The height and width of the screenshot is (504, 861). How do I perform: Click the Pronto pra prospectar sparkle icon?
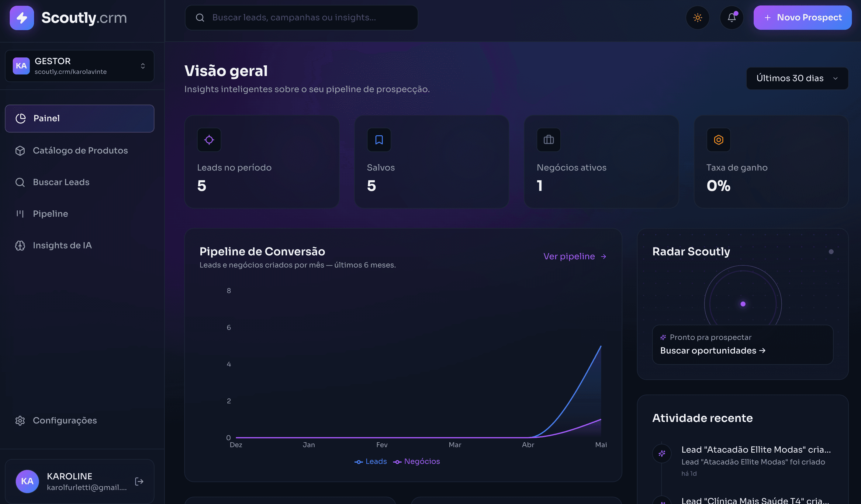click(663, 338)
